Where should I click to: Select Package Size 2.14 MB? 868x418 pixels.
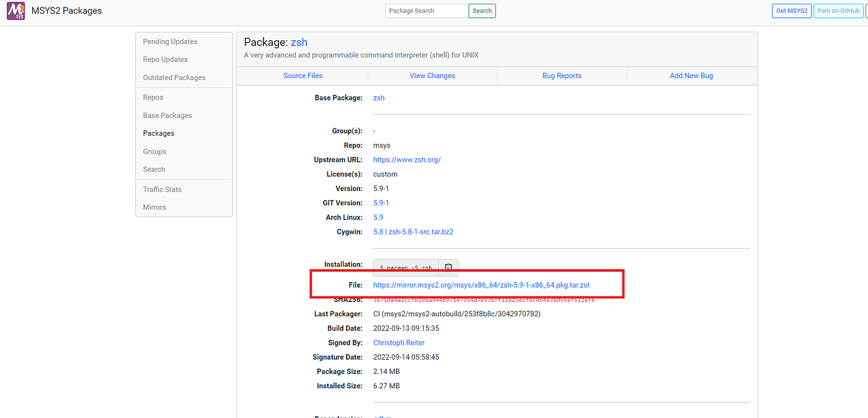point(386,371)
